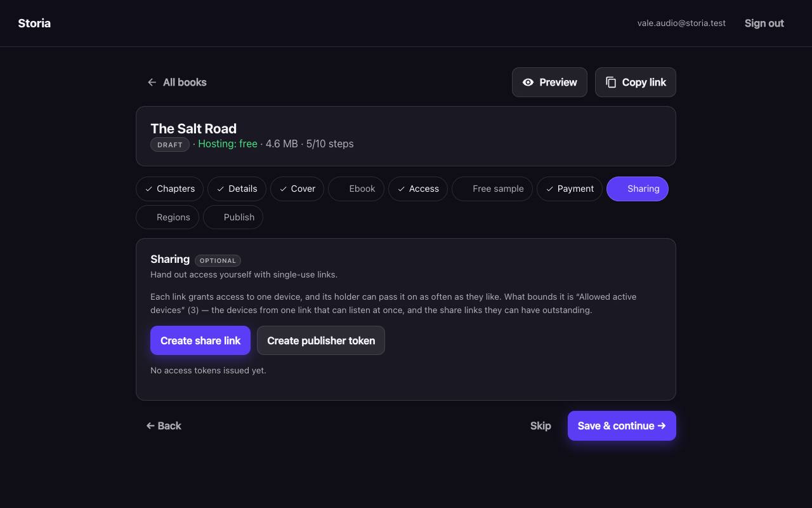Go to the Publish step
Viewport: 812px width, 508px height.
pos(233,217)
